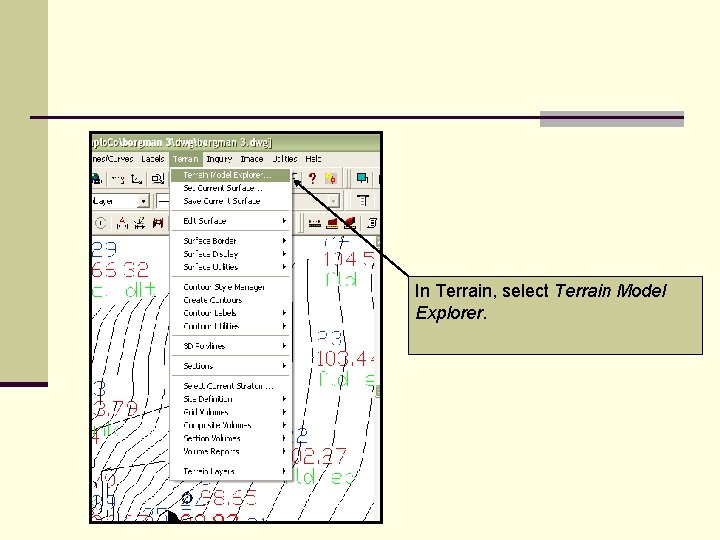Open the Utilities menu
This screenshot has width=720, height=540.
285,159
